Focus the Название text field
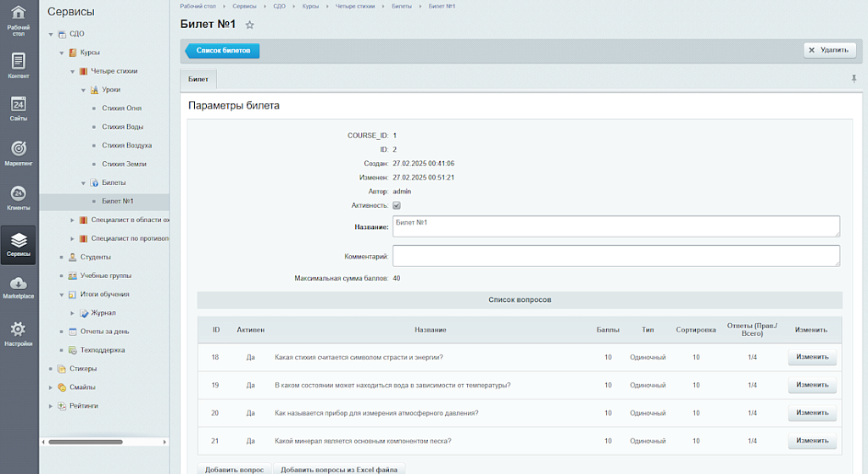 pos(616,226)
